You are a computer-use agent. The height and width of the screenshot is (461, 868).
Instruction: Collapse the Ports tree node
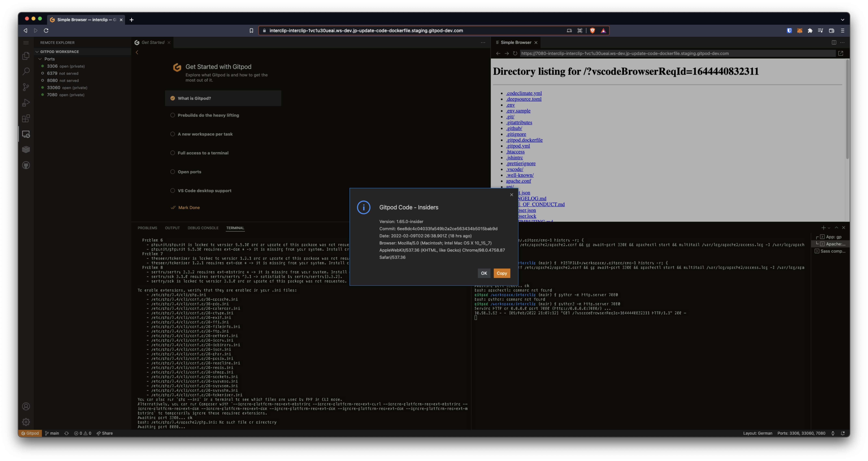pyautogui.click(x=83, y=59)
